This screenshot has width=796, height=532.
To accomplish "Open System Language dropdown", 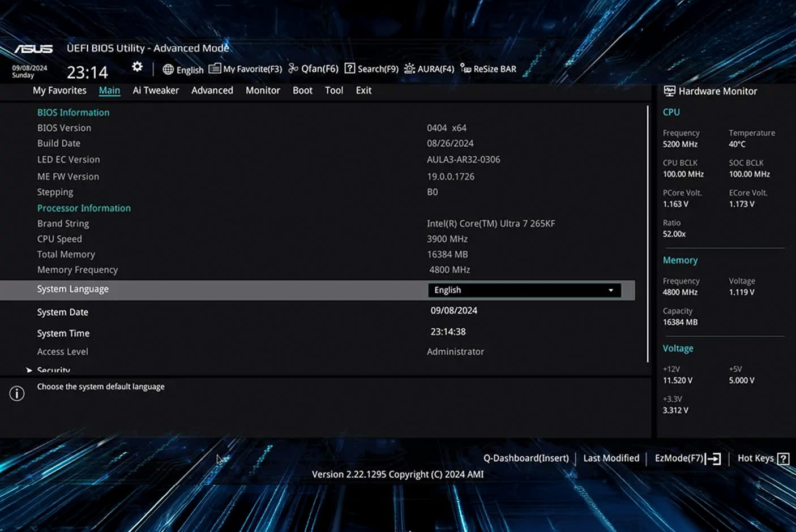I will point(524,290).
